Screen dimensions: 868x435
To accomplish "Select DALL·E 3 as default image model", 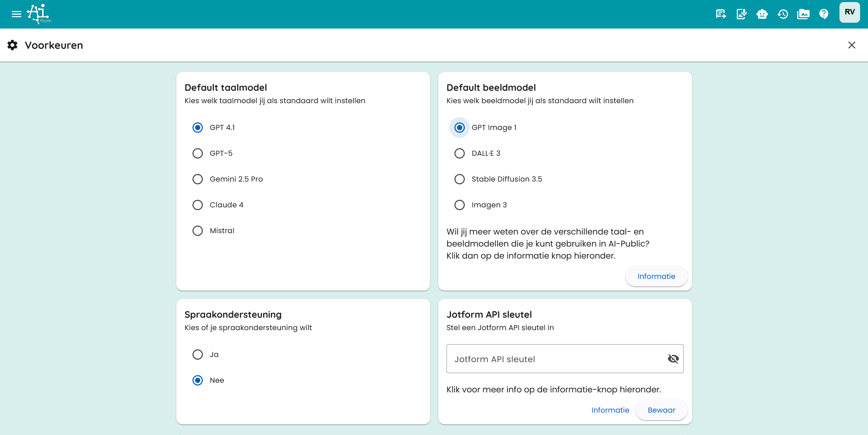I will (x=460, y=153).
